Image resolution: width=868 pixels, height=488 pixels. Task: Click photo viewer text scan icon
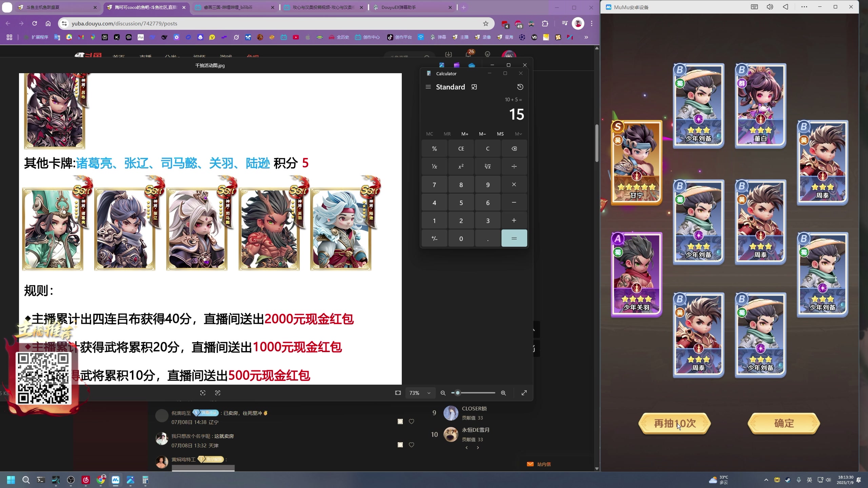click(x=218, y=393)
